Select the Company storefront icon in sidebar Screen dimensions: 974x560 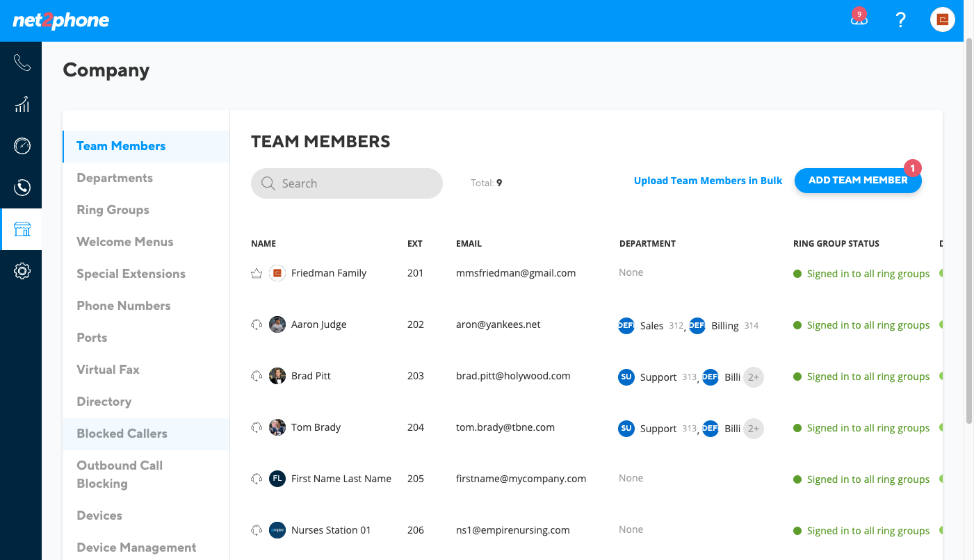pyautogui.click(x=22, y=229)
